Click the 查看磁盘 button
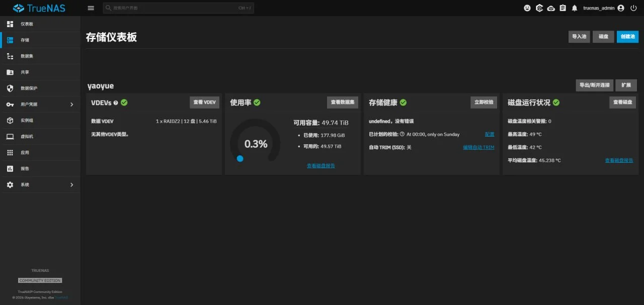 pyautogui.click(x=622, y=103)
